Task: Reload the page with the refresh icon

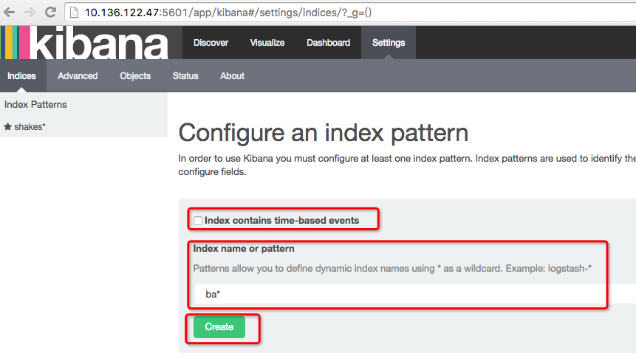Action: (51, 12)
